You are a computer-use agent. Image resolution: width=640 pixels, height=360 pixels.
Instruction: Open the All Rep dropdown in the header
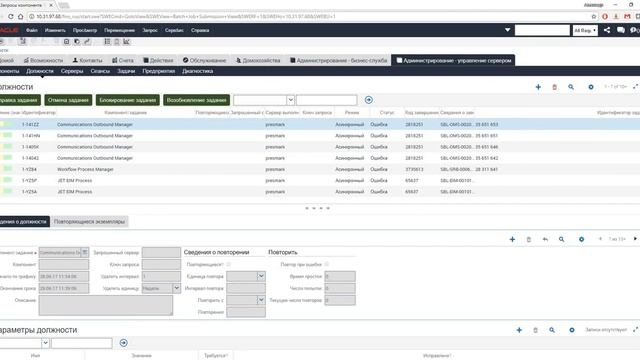click(x=585, y=30)
